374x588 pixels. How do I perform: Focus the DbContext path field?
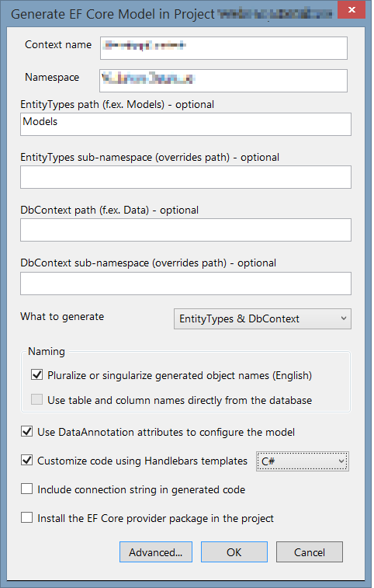coord(185,230)
